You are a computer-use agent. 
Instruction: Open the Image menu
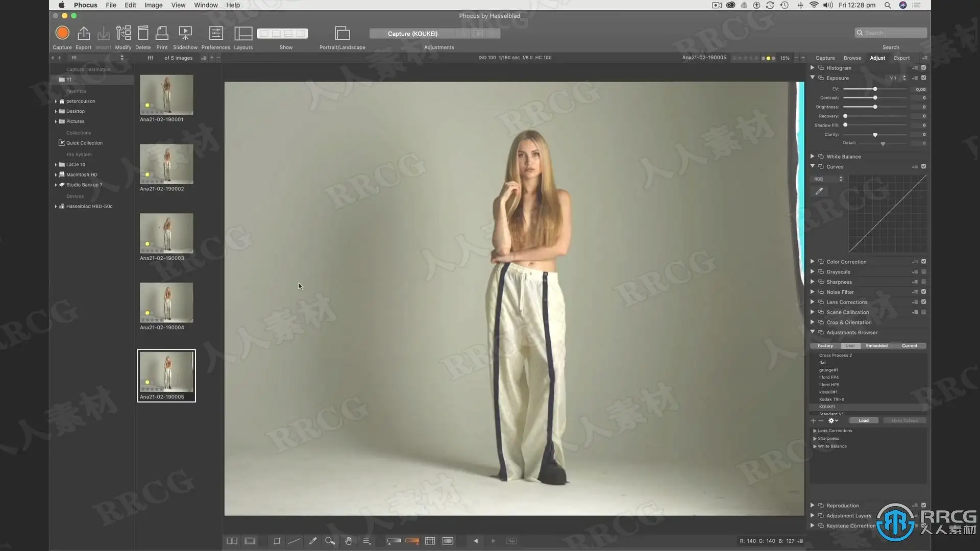(153, 5)
